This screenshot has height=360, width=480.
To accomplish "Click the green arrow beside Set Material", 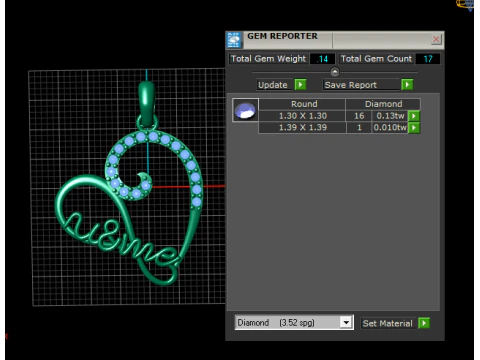I will pos(424,323).
